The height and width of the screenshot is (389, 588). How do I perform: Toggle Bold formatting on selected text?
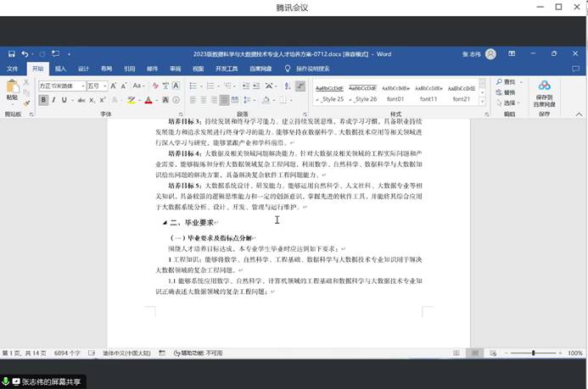coord(42,100)
